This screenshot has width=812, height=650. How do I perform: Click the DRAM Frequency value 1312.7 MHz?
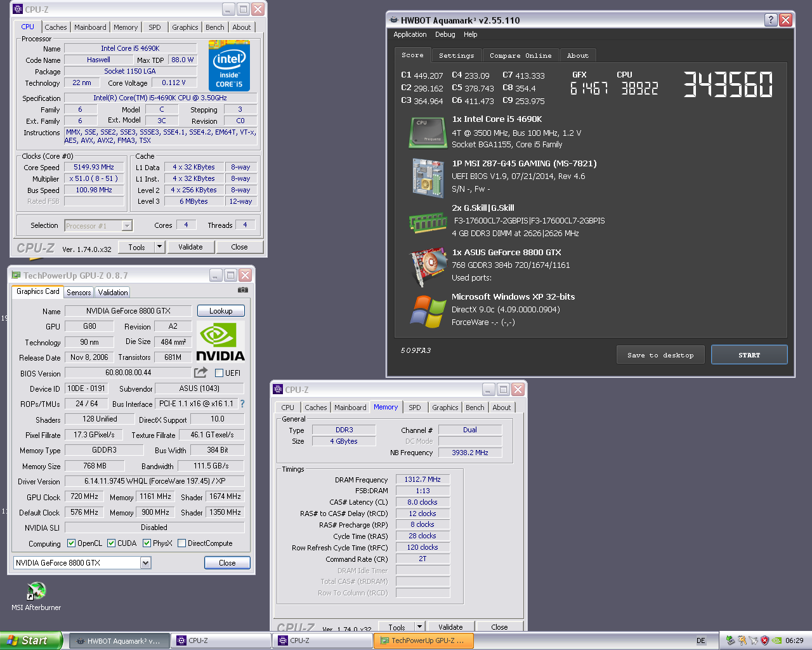422,479
